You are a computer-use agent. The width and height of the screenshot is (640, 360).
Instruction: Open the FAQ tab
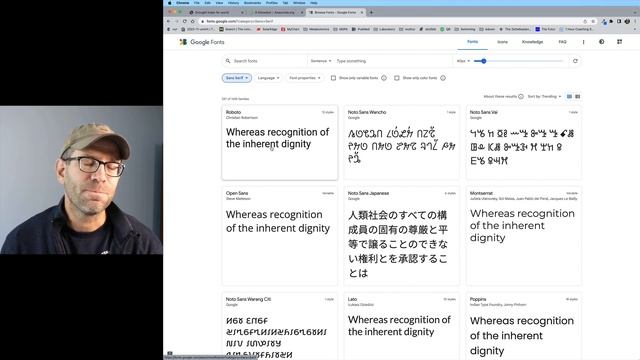562,42
